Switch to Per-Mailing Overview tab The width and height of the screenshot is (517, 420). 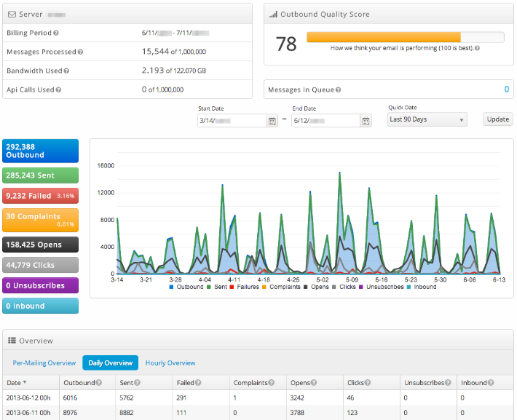[44, 362]
